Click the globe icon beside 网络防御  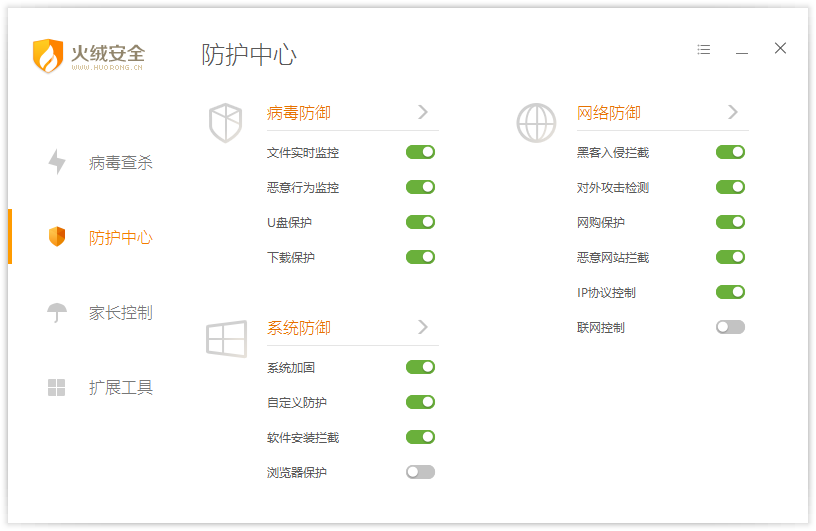click(536, 123)
